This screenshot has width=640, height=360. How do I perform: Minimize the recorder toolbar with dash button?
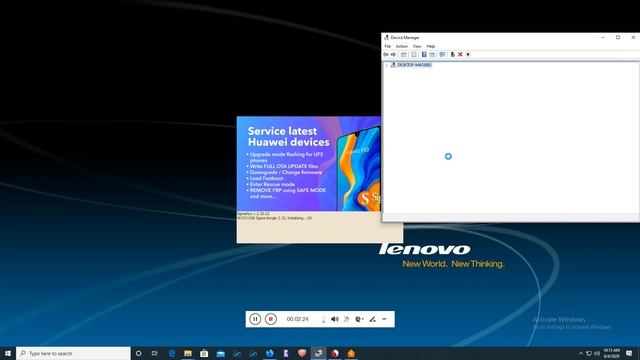[384, 319]
